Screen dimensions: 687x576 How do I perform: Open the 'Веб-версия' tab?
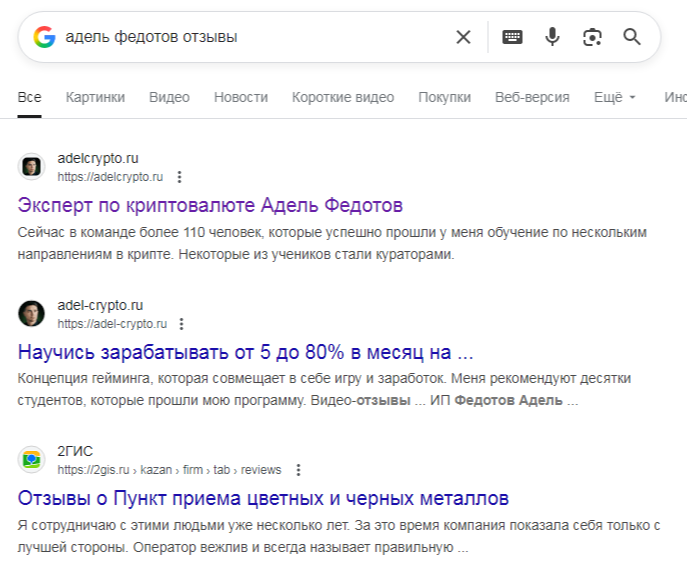pos(532,97)
